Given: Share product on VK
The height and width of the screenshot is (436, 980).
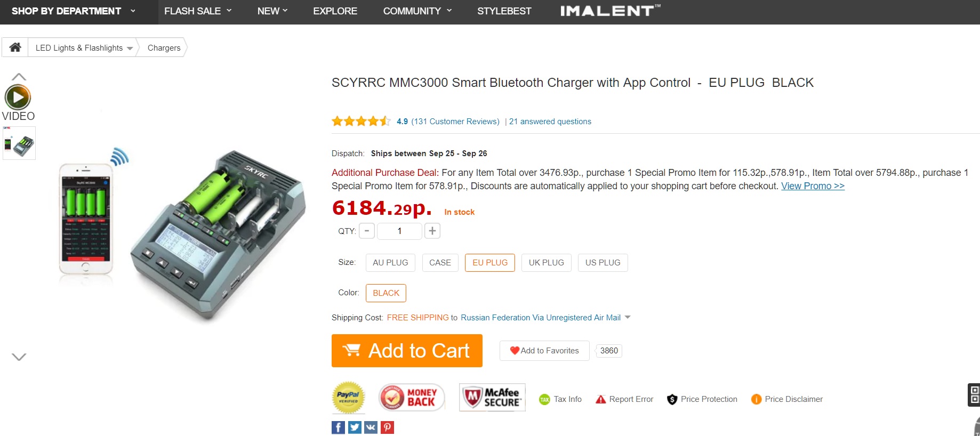Looking at the screenshot, I should click(x=371, y=427).
